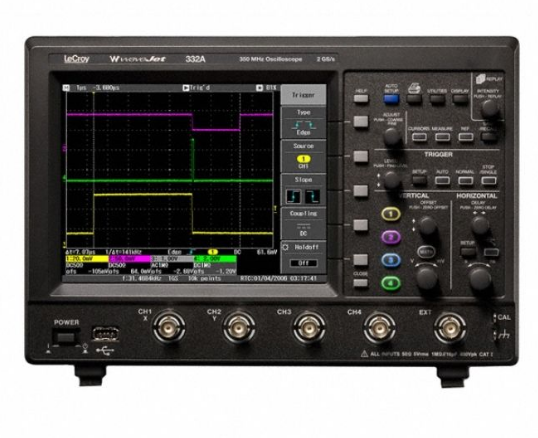Tap the REF waveform button
The image size is (538, 438).
coord(466,137)
